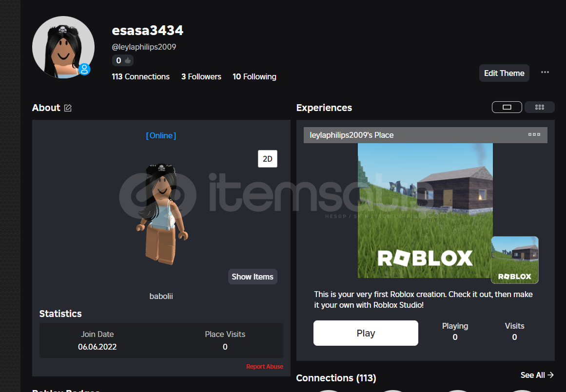Click the username @leylaphilips2009

144,47
